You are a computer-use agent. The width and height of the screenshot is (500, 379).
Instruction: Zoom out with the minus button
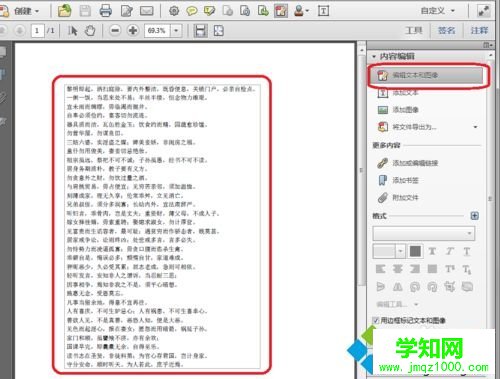(x=115, y=31)
